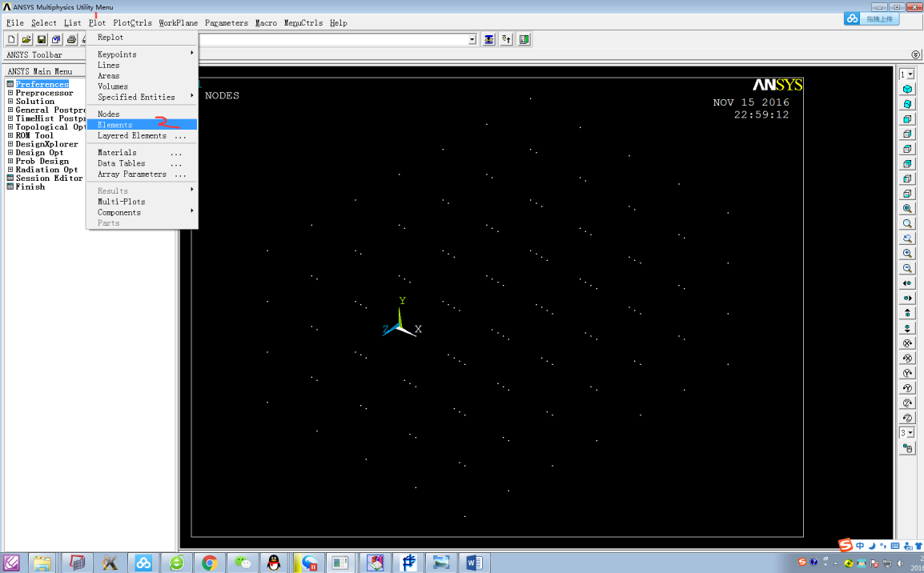Choose Multi-Plots in the Plot menu
Screen dimensions: 924x573
click(x=121, y=202)
